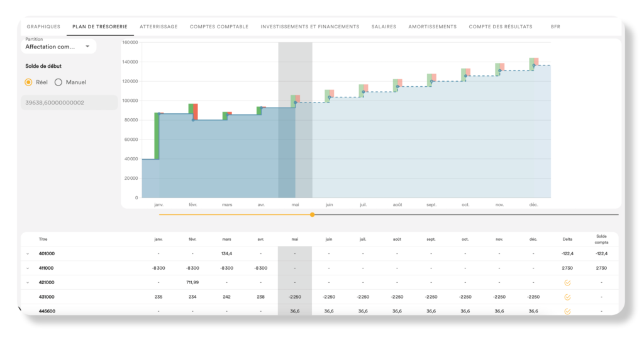Switch to the Graphiques tab
This screenshot has width=644, height=337.
[x=43, y=26]
